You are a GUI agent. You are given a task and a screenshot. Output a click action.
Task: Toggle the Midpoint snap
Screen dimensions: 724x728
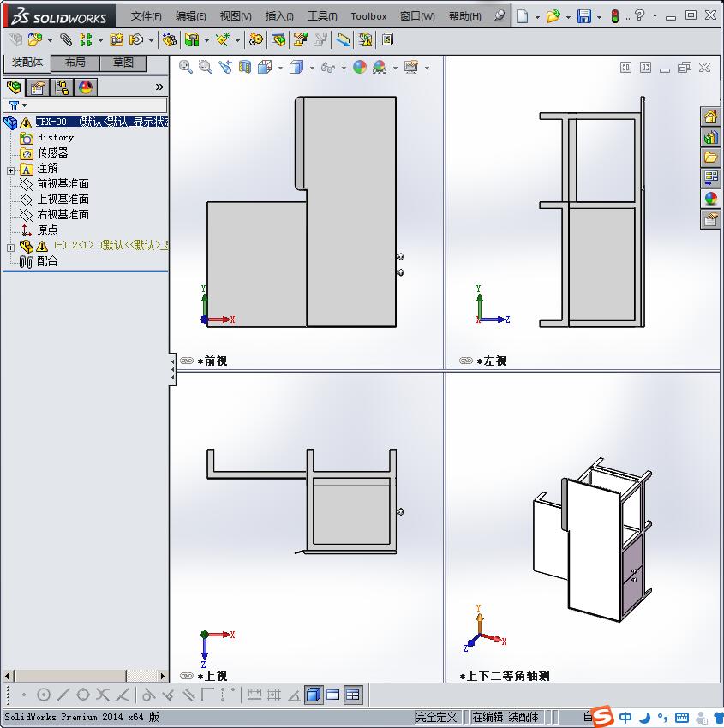(x=63, y=695)
